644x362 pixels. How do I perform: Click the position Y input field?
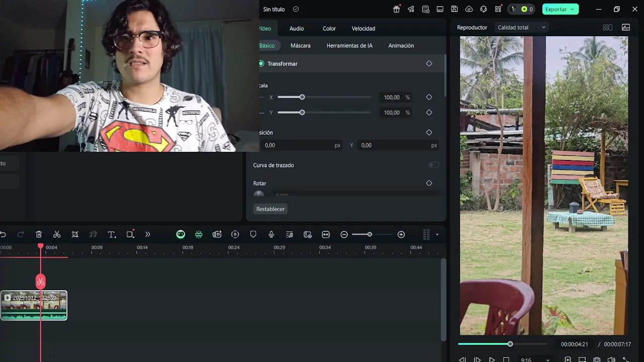coord(398,145)
